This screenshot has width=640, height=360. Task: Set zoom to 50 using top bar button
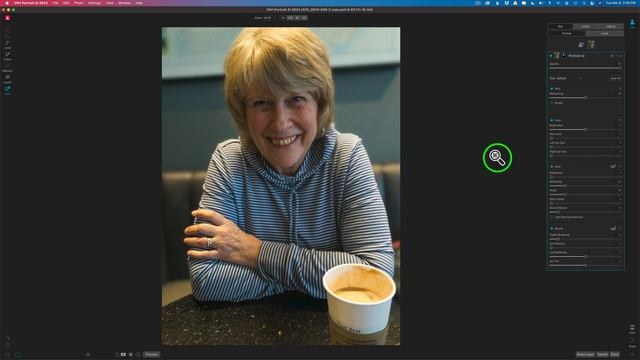tap(297, 18)
